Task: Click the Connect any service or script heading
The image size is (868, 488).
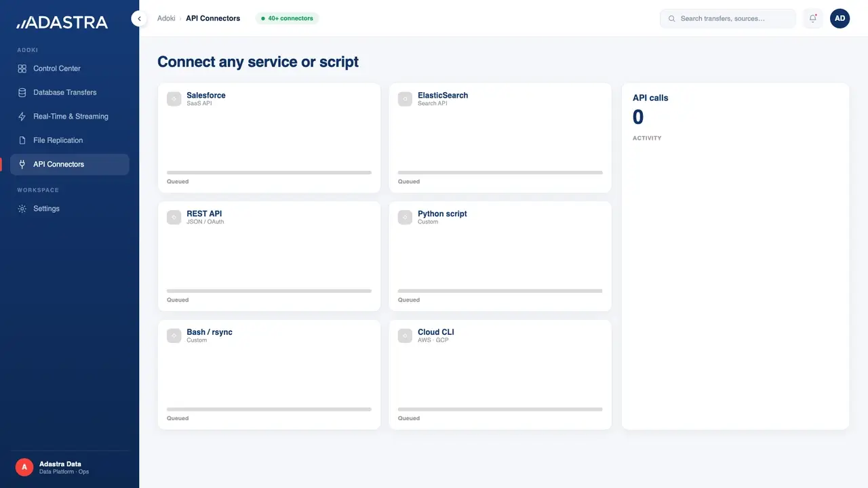Action: point(258,62)
